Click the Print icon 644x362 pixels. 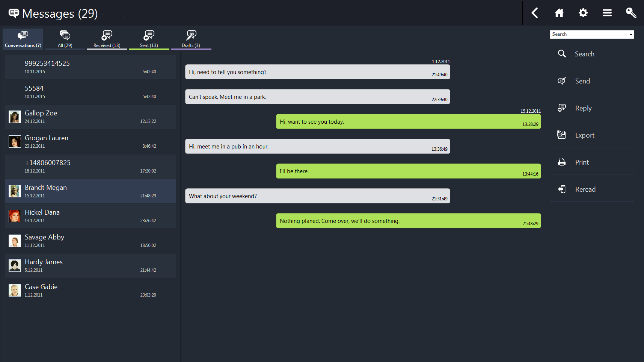point(562,162)
